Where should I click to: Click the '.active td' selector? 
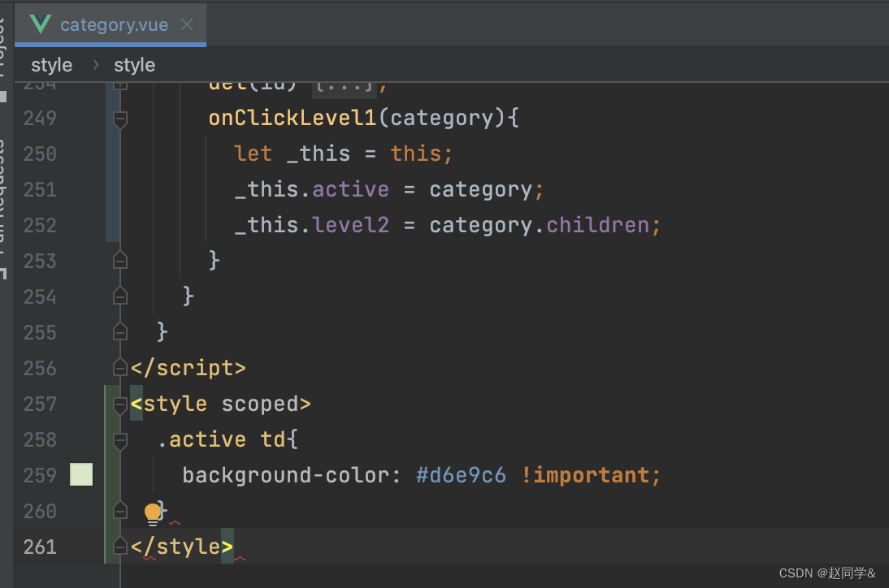(221, 439)
